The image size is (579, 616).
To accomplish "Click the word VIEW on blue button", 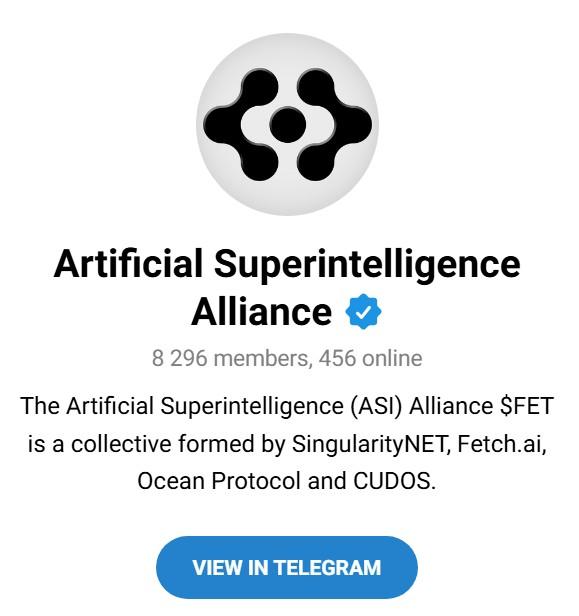I will click(x=217, y=568).
